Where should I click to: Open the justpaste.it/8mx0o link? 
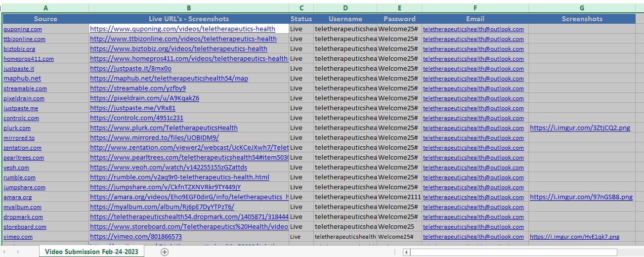pos(130,69)
